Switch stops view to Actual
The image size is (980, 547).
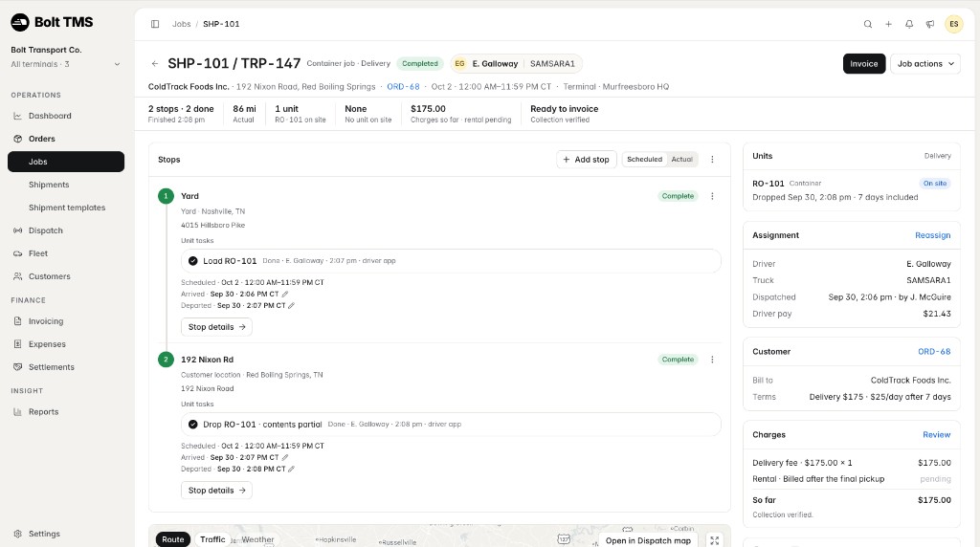click(x=681, y=160)
